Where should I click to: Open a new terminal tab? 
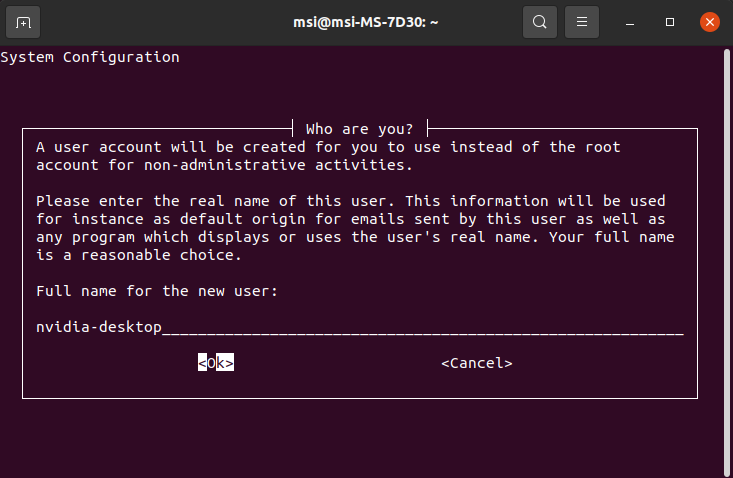[x=23, y=22]
